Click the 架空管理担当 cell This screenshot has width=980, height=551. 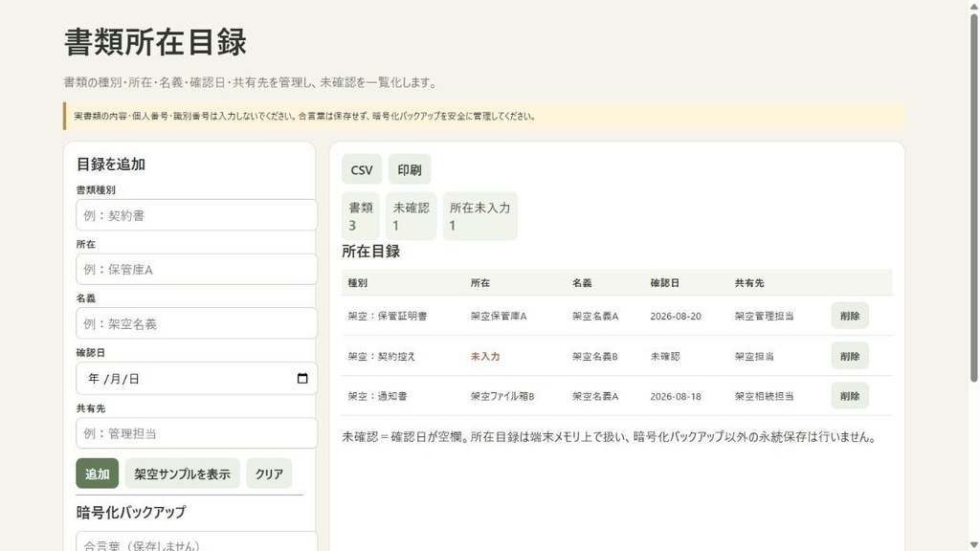click(x=765, y=316)
